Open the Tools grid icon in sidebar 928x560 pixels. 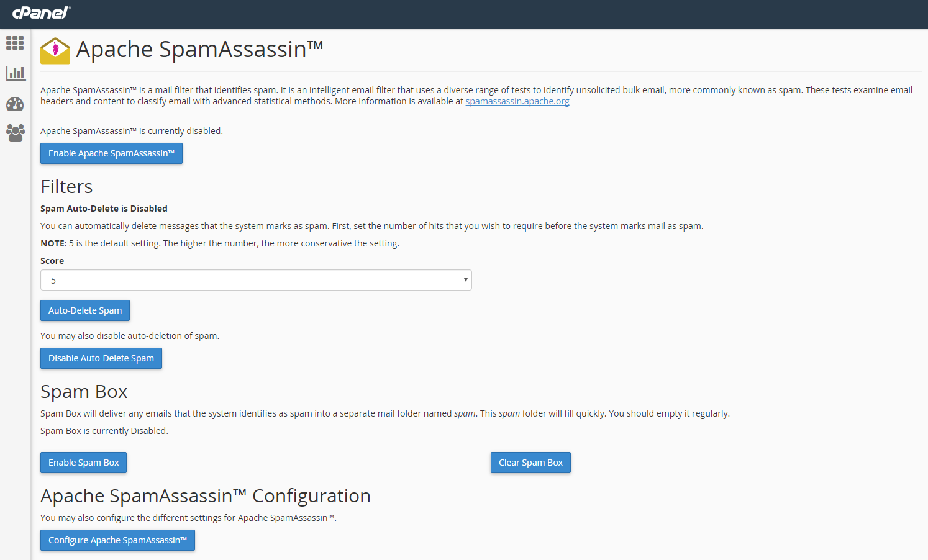click(x=15, y=42)
